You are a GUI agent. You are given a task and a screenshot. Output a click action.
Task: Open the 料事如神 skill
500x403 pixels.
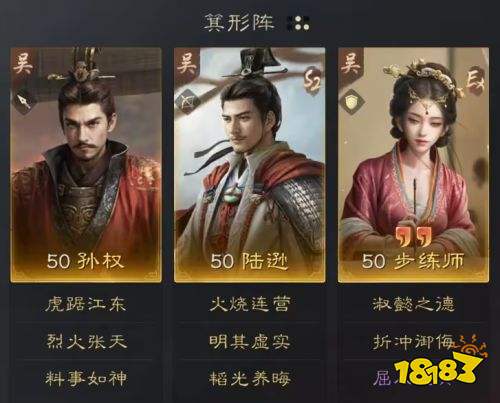click(86, 379)
